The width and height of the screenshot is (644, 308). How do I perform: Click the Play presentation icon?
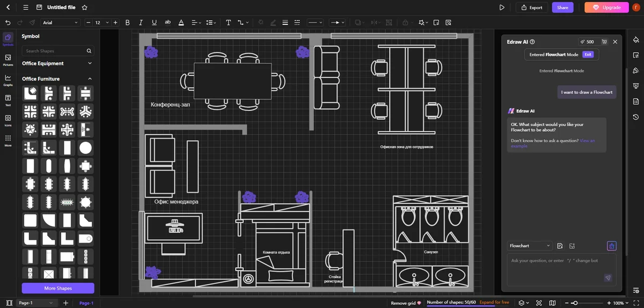click(502, 8)
